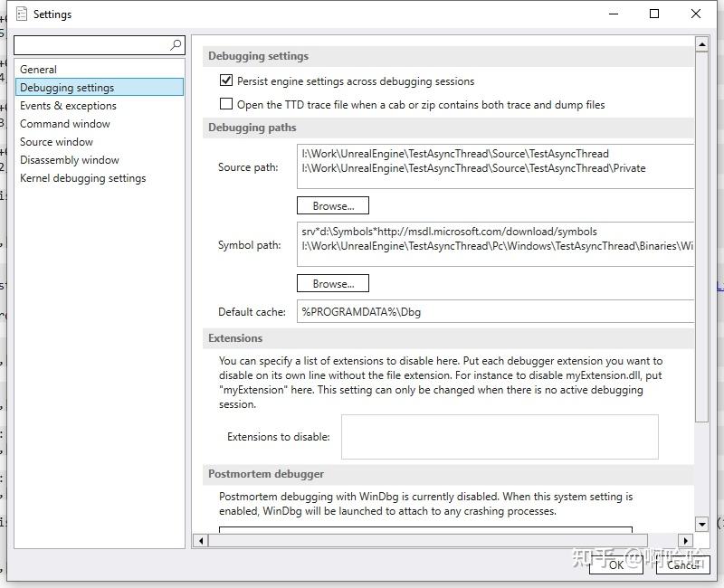724x588 pixels.
Task: Click the 'Source path:' label
Action: pos(248,167)
